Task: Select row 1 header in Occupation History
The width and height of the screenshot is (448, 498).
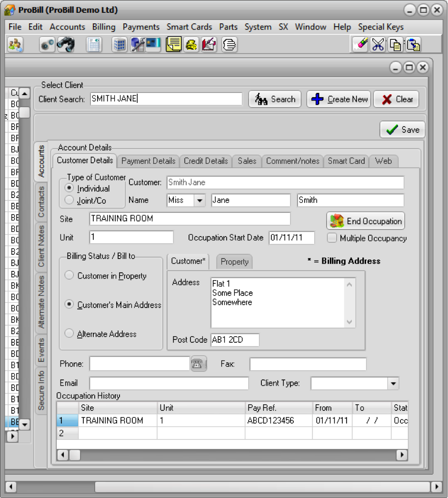Action: coord(67,420)
